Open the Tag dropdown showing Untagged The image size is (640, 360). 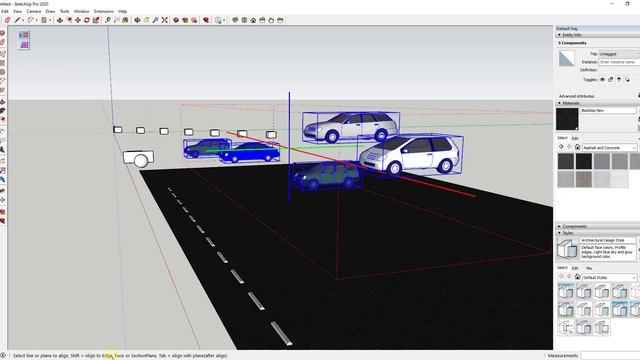tap(619, 54)
